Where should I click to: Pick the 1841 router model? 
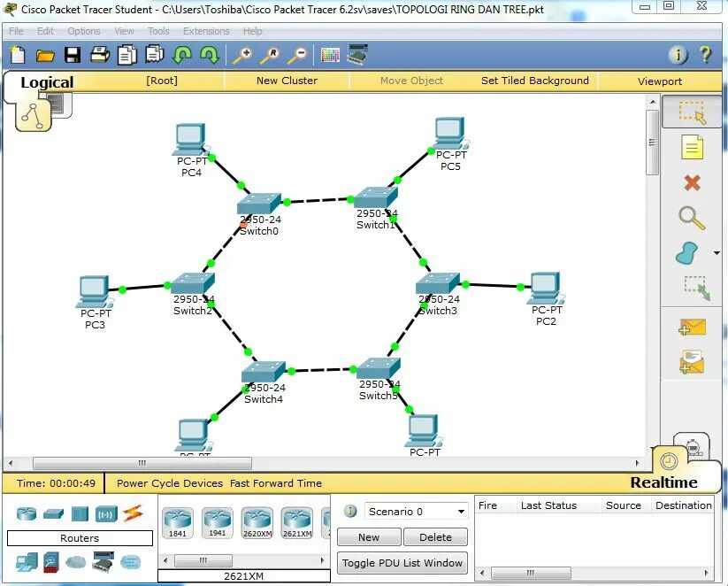click(178, 523)
